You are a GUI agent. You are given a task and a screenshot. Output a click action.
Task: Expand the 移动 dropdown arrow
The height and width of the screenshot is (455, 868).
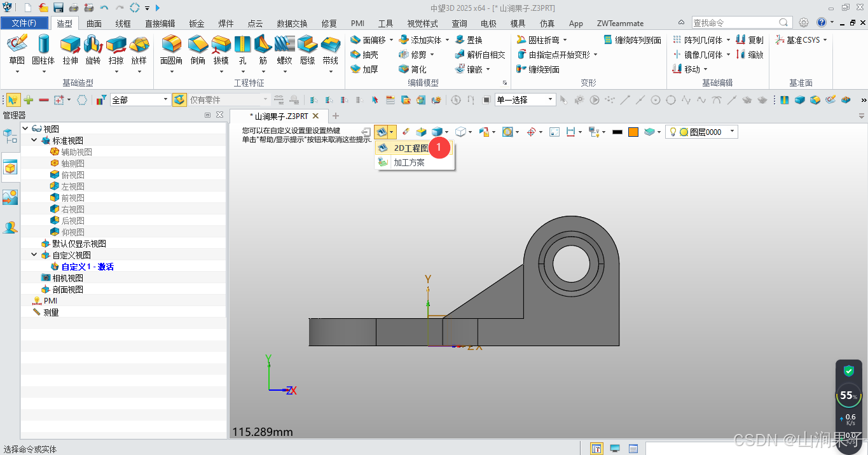click(x=706, y=69)
